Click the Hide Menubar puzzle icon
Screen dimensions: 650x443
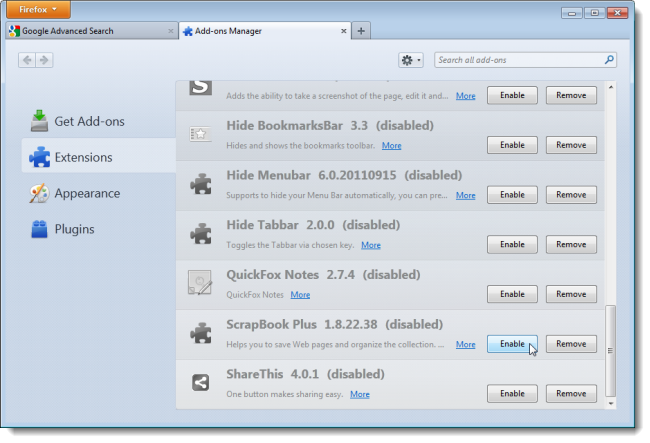click(201, 184)
